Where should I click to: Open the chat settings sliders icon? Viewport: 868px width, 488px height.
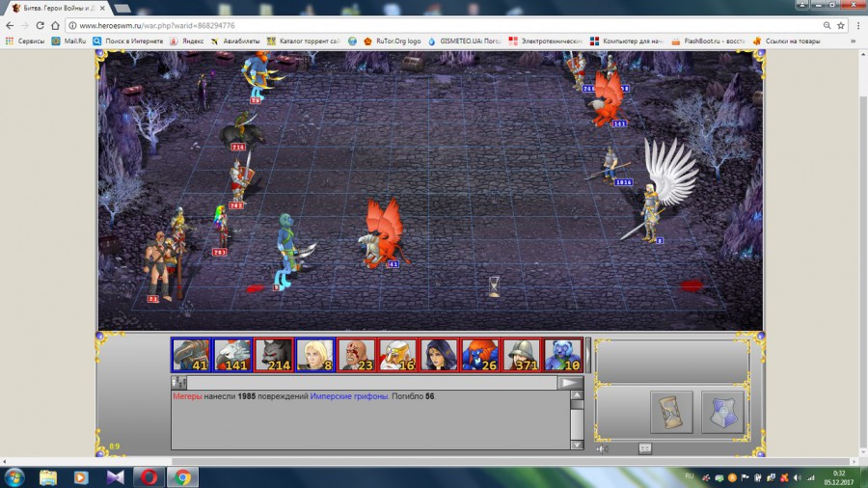coord(178,382)
